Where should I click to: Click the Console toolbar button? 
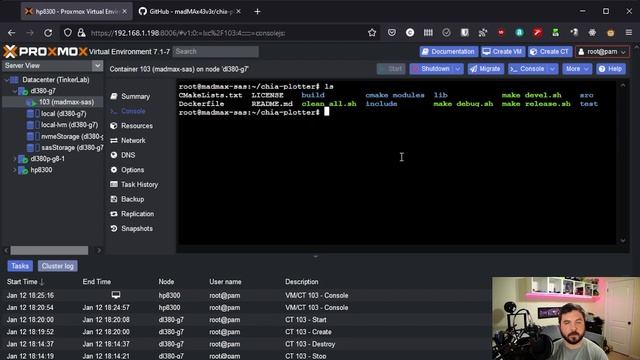point(527,69)
